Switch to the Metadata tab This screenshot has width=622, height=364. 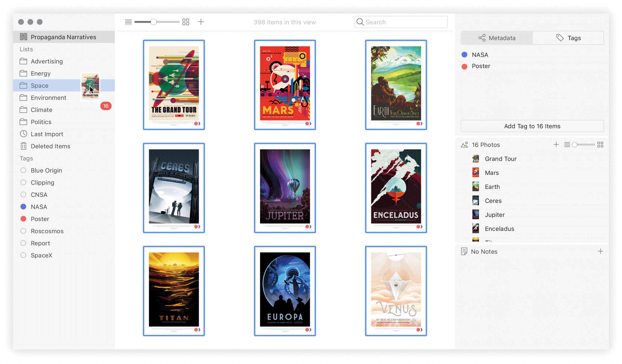(x=497, y=38)
